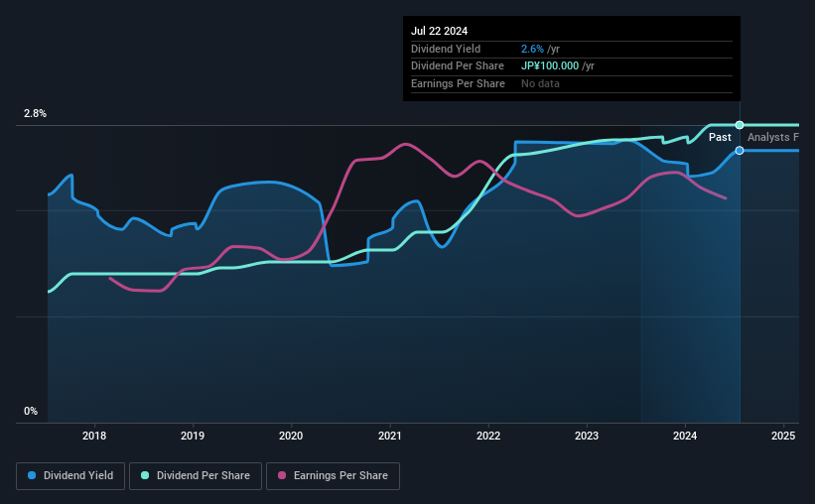Click the 2018 x-axis label
This screenshot has width=815, height=504.
click(94, 436)
